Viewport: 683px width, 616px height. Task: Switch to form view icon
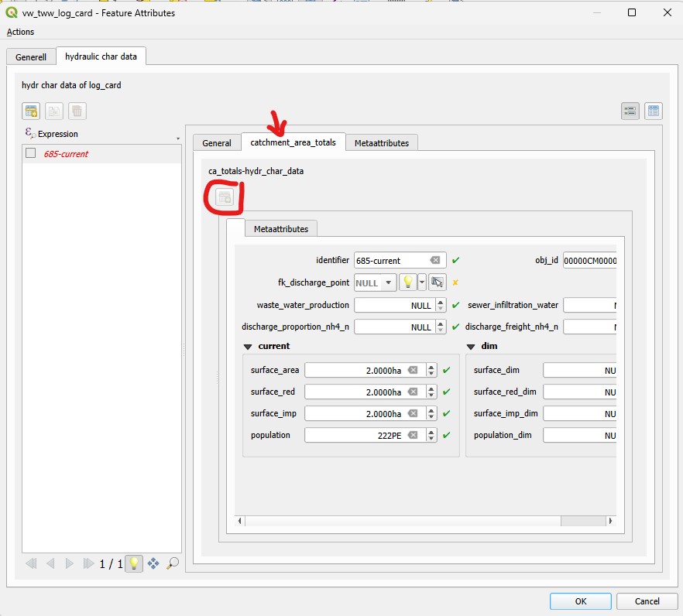630,111
